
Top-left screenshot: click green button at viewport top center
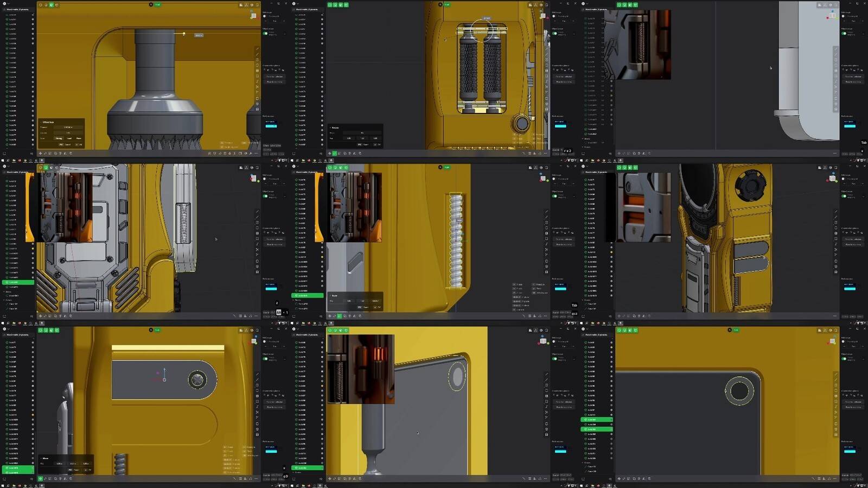[x=158, y=4]
